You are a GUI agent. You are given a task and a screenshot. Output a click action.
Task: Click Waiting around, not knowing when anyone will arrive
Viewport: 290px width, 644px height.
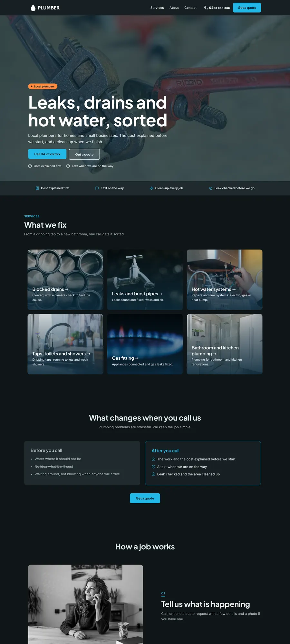click(77, 474)
